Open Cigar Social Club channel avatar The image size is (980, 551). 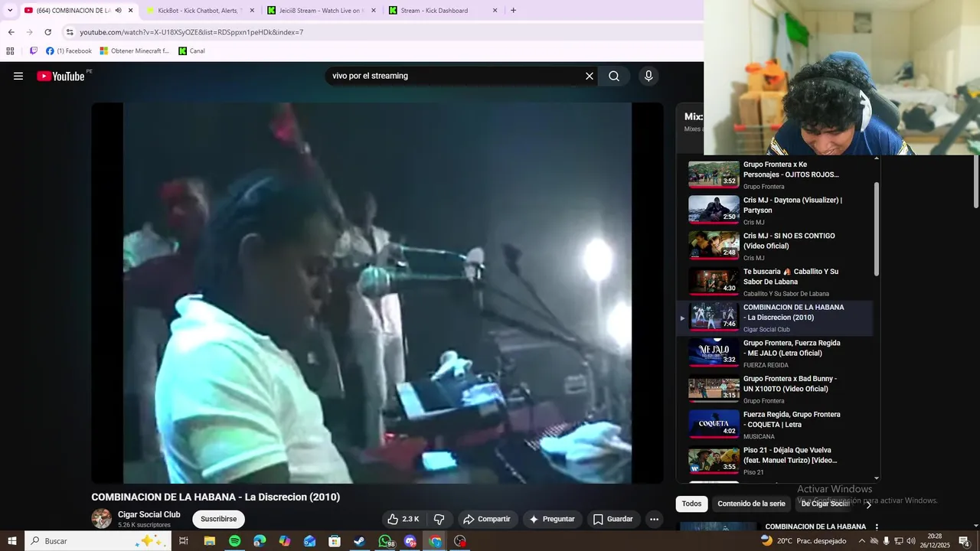click(x=102, y=519)
